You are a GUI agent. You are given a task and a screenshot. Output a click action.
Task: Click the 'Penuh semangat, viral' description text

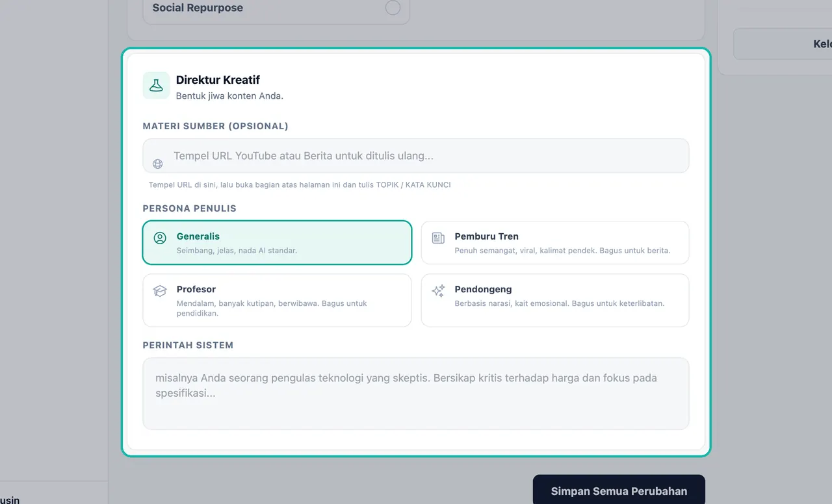point(562,250)
